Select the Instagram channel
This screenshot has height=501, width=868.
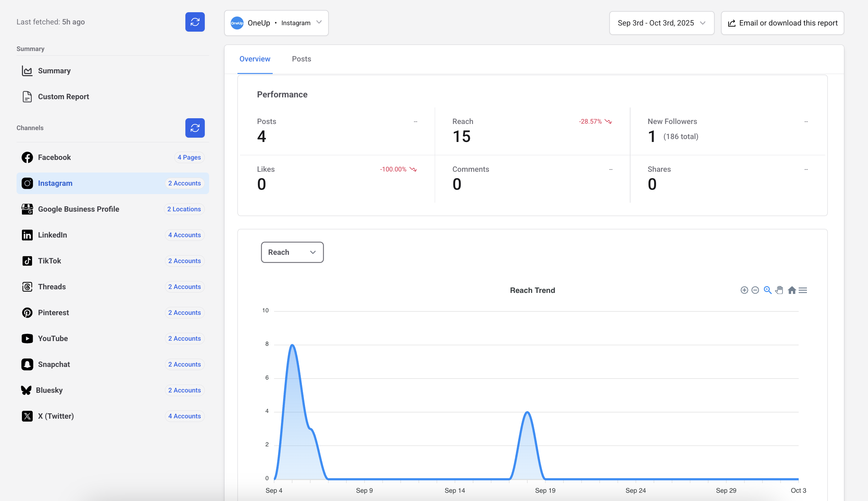tap(56, 183)
